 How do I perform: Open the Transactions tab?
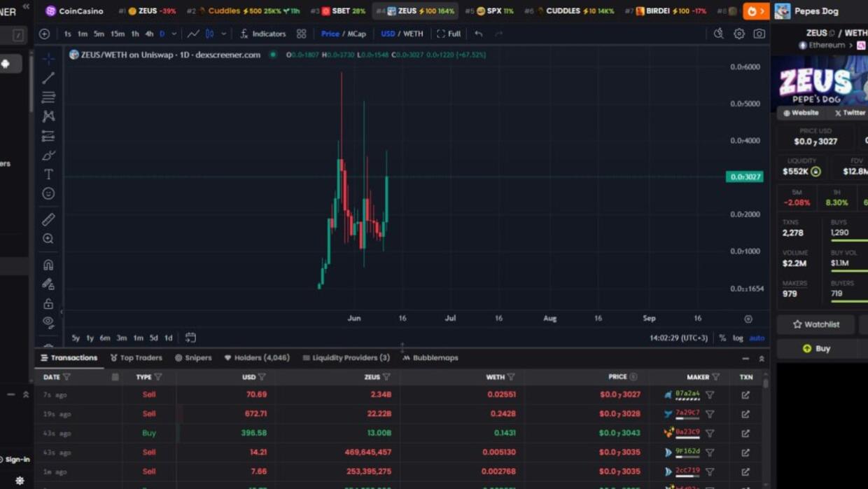pyautogui.click(x=69, y=358)
